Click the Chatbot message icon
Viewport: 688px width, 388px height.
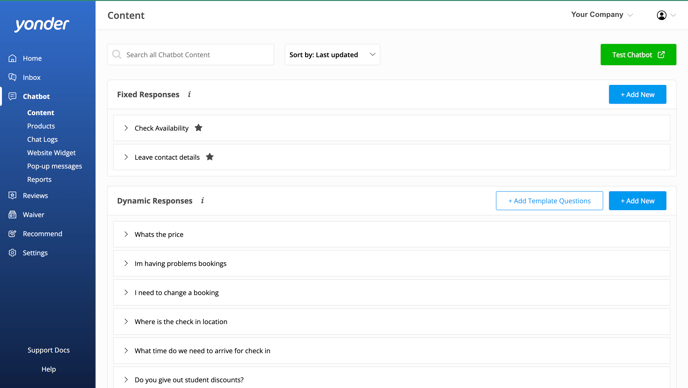click(12, 96)
